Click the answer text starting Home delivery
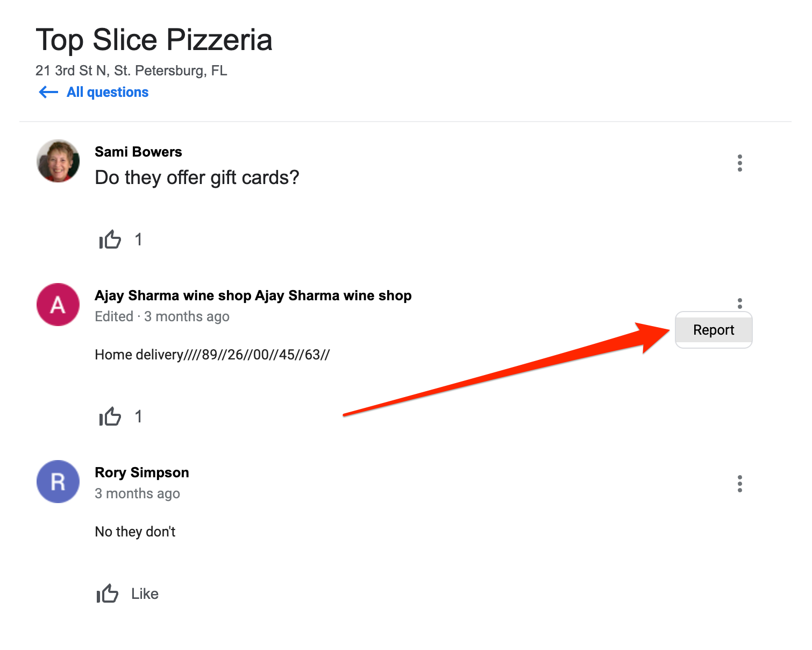Screen dimensions: 812x650 click(212, 355)
